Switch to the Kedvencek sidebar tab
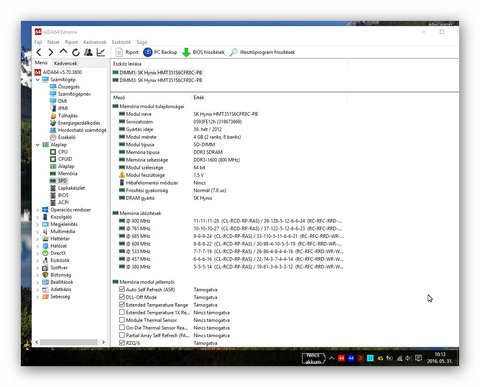The height and width of the screenshot is (387, 480). pyautogui.click(x=66, y=63)
